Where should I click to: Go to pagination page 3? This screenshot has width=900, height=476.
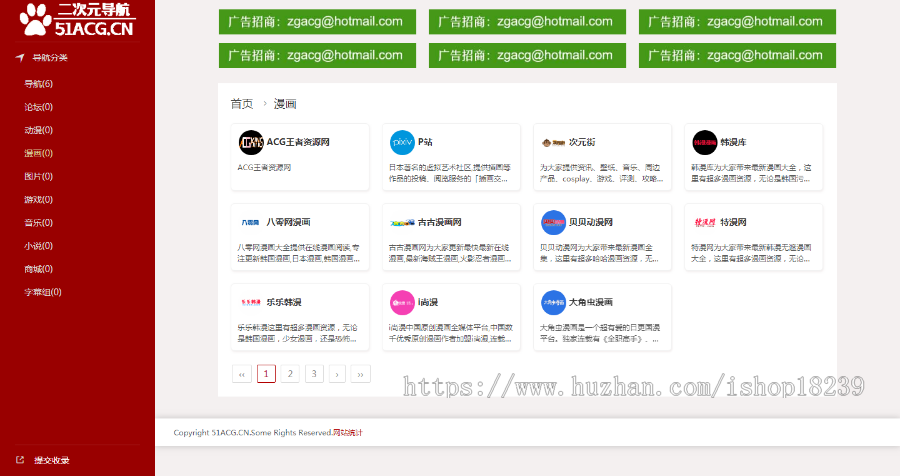(x=314, y=374)
